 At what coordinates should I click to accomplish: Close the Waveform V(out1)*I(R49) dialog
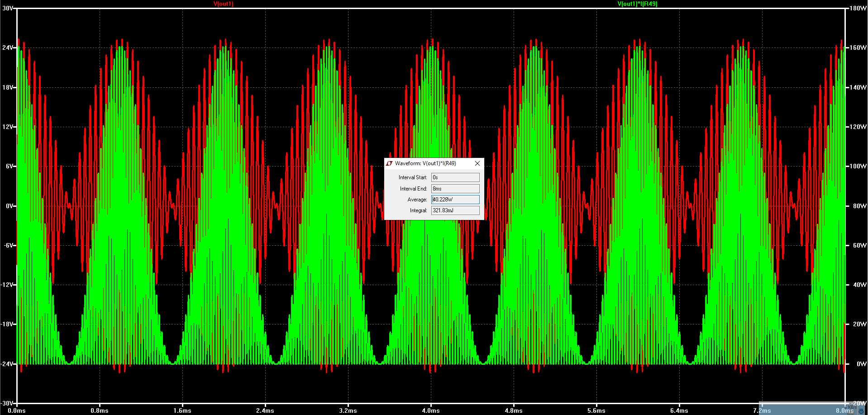pos(477,163)
